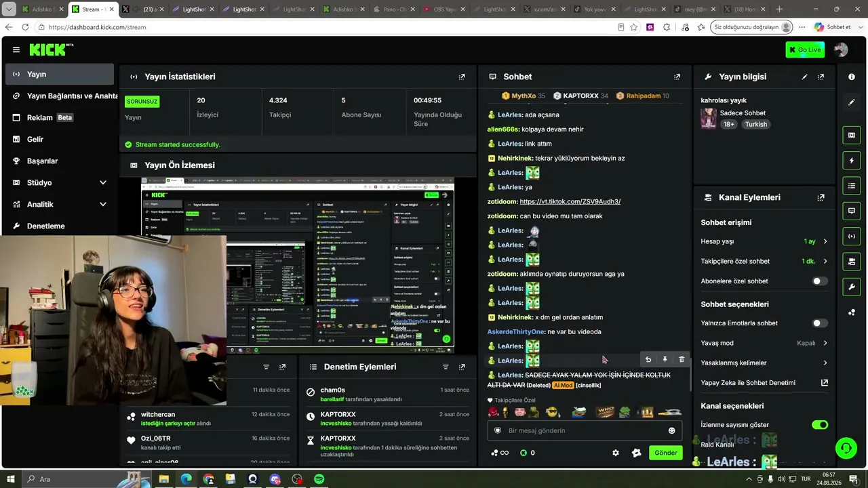This screenshot has height=488, width=868.
Task: Open File Explorer from the taskbar
Action: [x=164, y=479]
